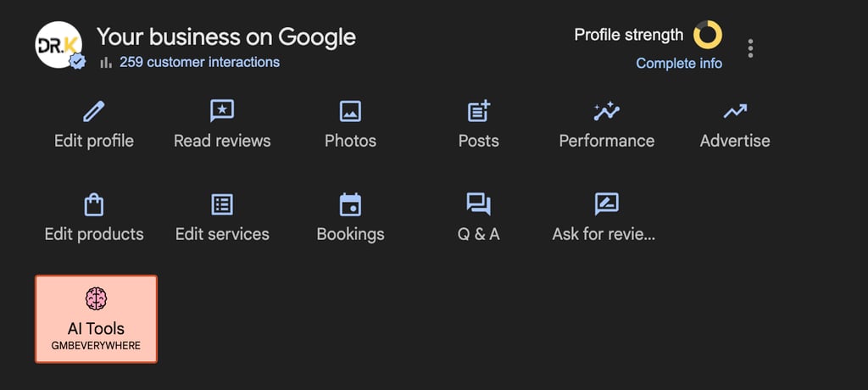Click the DR.K business logo avatar
Viewport: 868px width, 390px height.
click(x=58, y=44)
